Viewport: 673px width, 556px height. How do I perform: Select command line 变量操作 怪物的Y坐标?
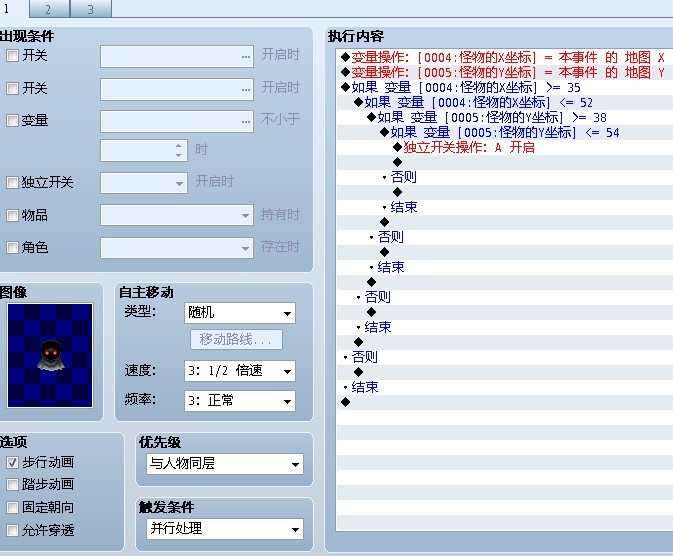tap(505, 72)
